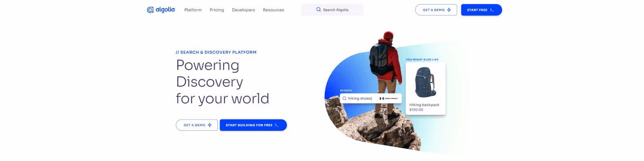Viewport: 644px width, 161px height.
Task: Click the You Might Also Like label
Action: click(422, 60)
